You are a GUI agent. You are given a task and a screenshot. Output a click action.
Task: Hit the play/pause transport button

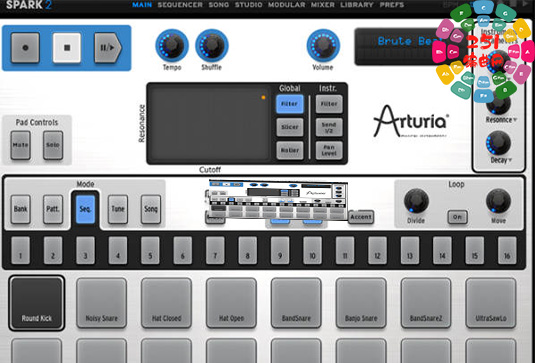[x=108, y=48]
